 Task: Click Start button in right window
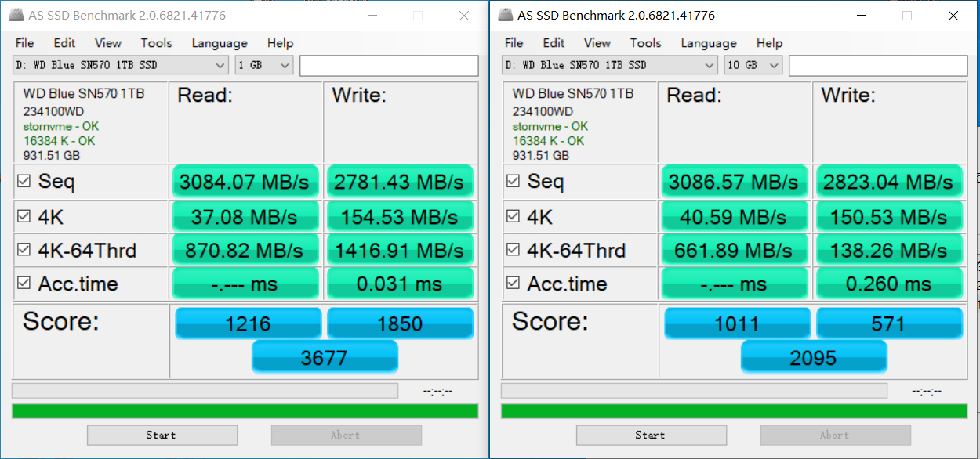(x=651, y=436)
